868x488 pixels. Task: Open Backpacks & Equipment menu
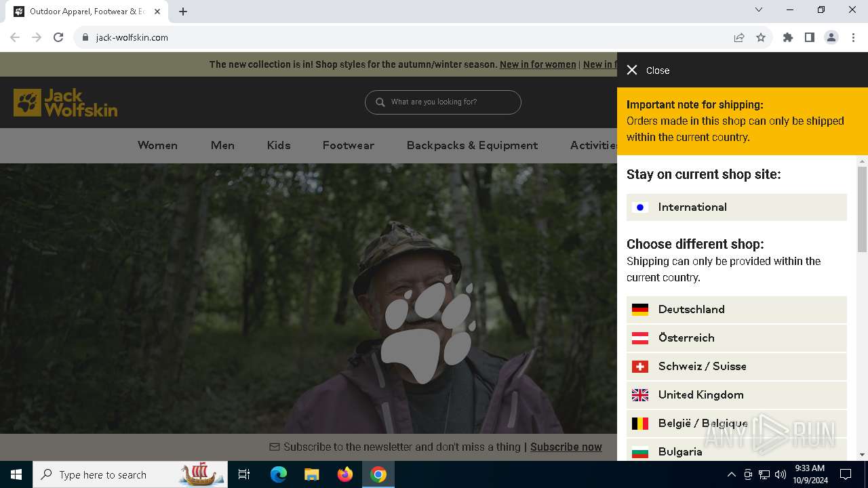click(x=472, y=145)
